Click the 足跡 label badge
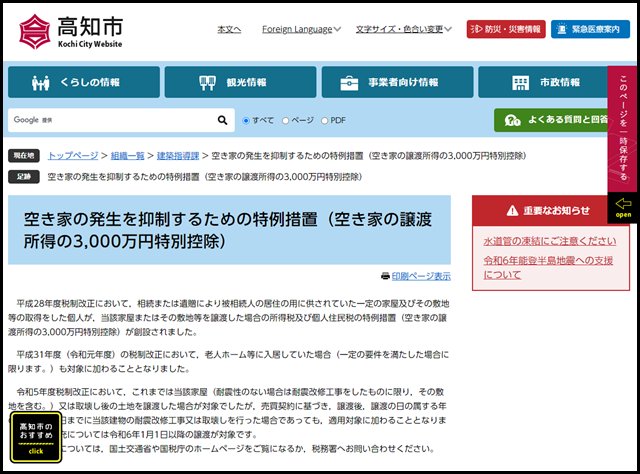This screenshot has width=640, height=474. 24,177
